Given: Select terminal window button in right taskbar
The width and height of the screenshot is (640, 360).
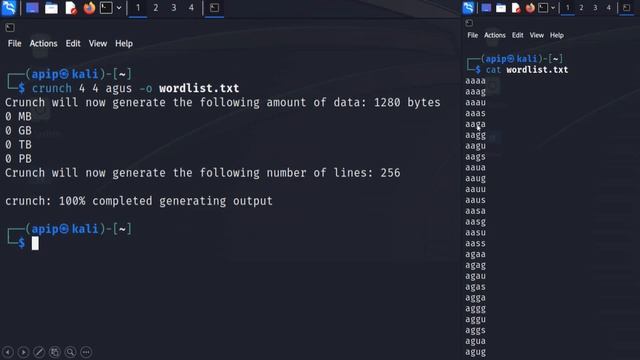Looking at the screenshot, I should (x=627, y=8).
